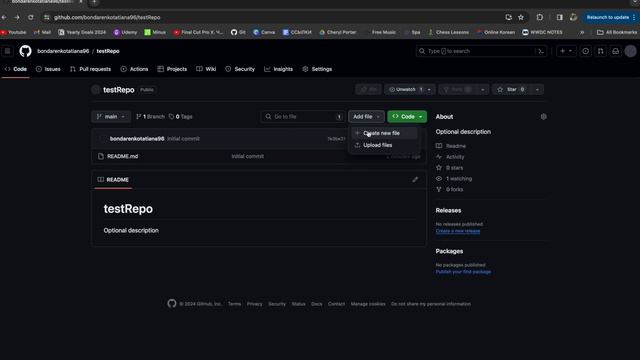Open the browser profile avatar
This screenshot has width=640, height=360.
pyautogui.click(x=573, y=17)
